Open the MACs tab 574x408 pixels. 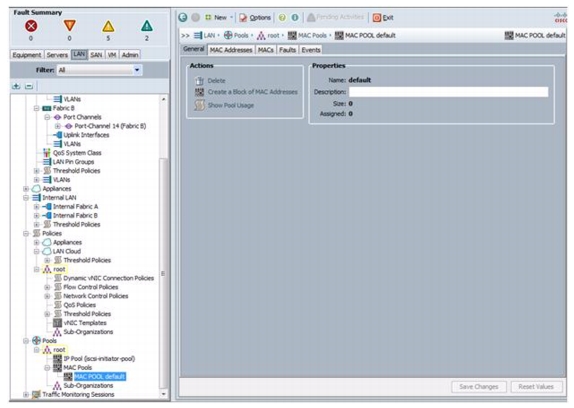266,50
